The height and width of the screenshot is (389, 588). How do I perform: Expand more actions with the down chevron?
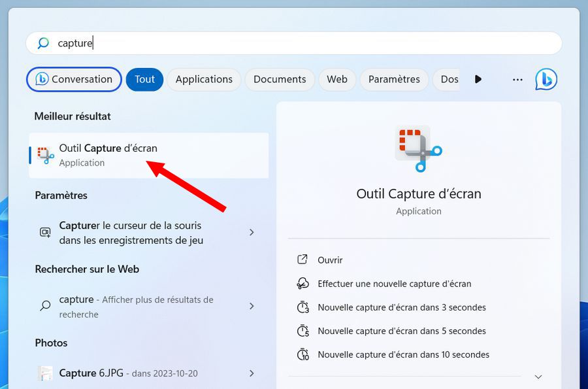[538, 377]
